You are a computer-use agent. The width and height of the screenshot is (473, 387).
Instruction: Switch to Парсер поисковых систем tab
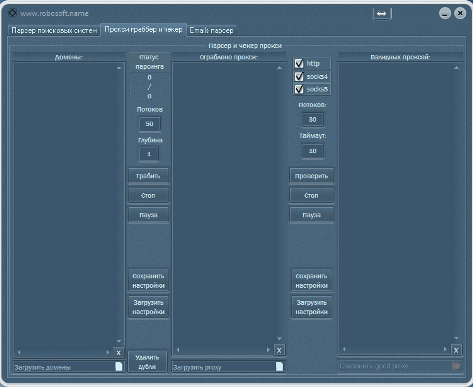tap(54, 30)
